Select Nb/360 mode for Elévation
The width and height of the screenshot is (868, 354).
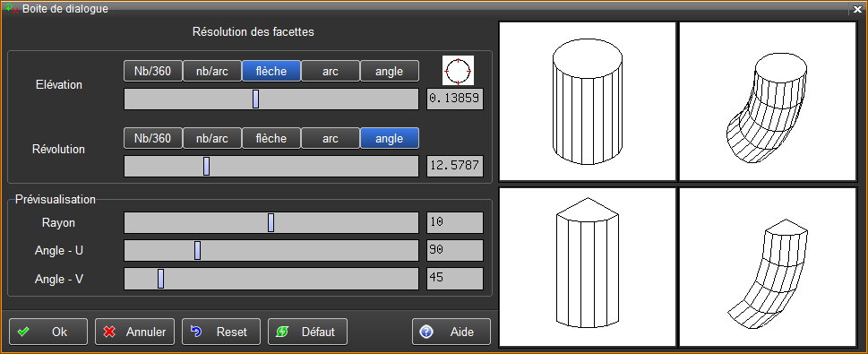153,71
